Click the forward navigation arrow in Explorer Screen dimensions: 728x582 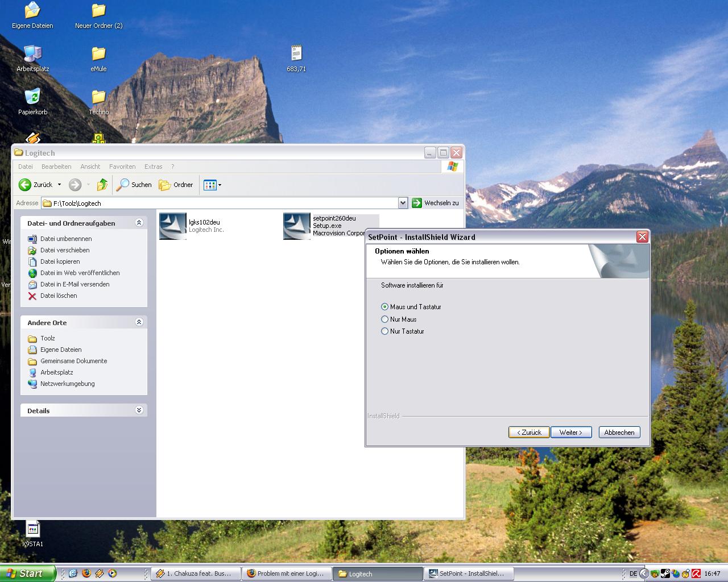tap(75, 185)
